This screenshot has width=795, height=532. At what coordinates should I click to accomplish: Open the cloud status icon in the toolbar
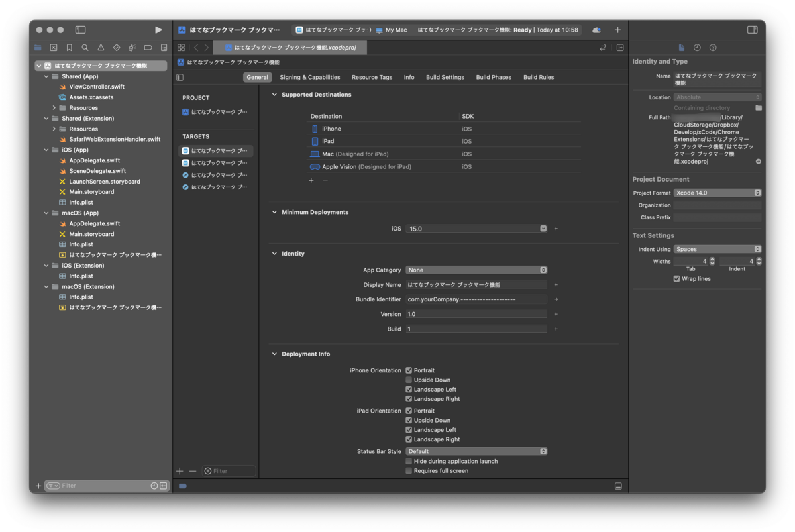(597, 30)
